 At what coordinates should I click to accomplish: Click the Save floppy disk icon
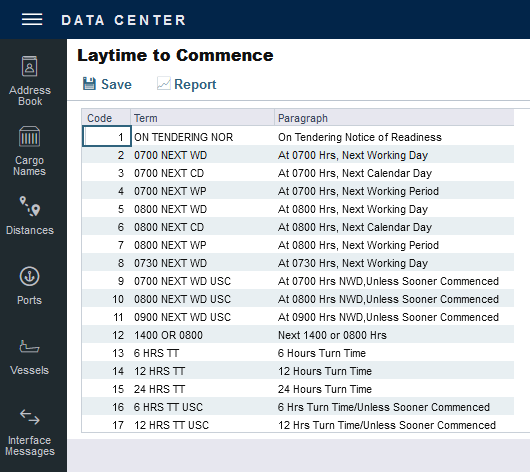coord(89,84)
